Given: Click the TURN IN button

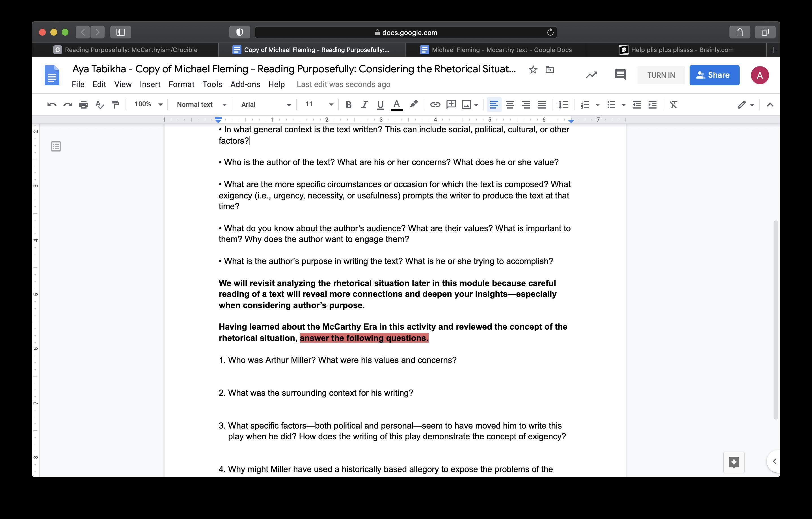Looking at the screenshot, I should (660, 75).
